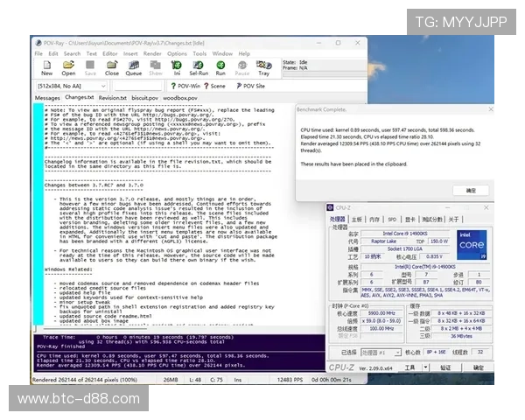Screen dimensions: 525x420
Task: Open the Options menu
Action: (x=177, y=53)
